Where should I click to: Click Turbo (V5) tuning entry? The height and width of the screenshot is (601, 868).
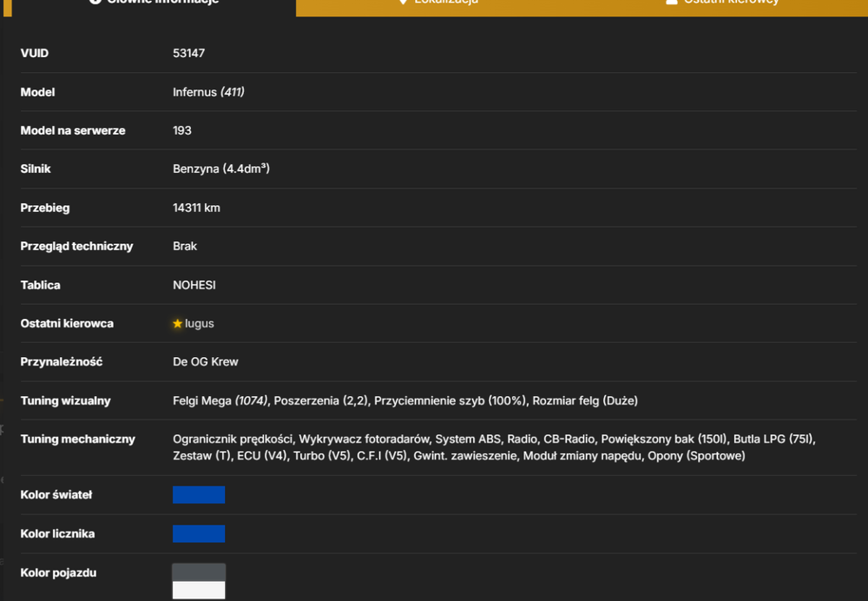322,456
